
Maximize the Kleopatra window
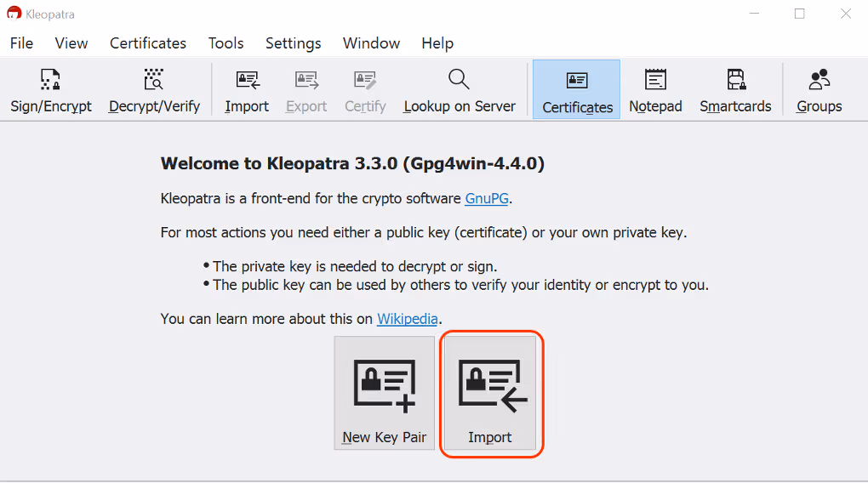(x=799, y=14)
